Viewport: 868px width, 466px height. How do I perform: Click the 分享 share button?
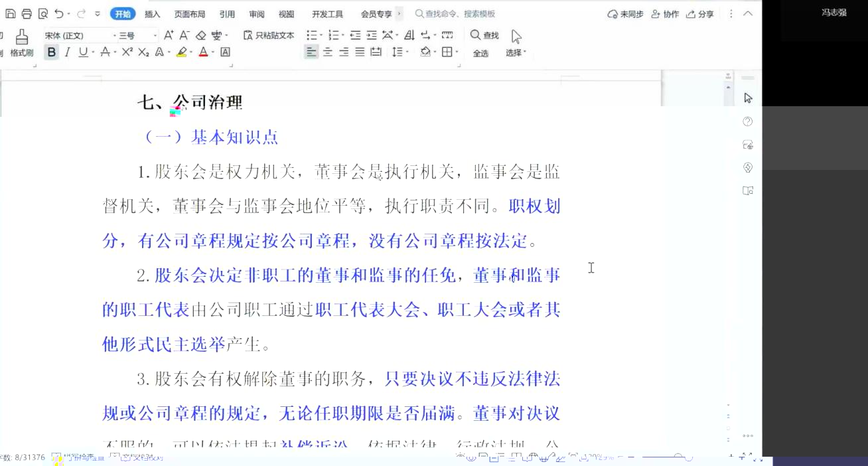700,14
